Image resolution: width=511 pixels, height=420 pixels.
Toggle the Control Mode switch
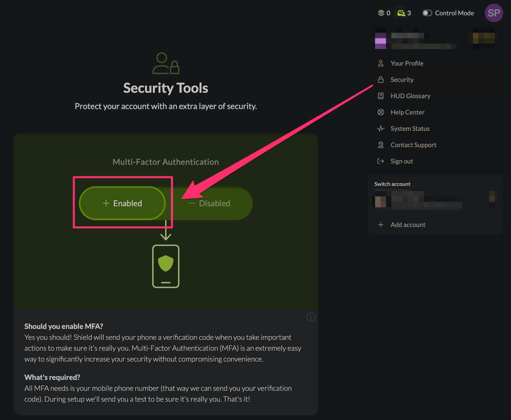pos(427,13)
